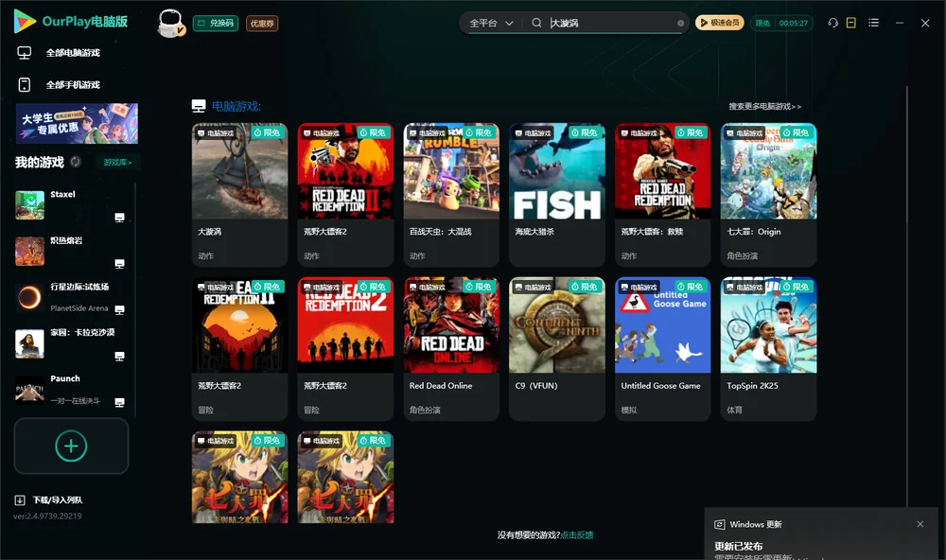The width and height of the screenshot is (946, 560).
Task: Open the 下载/导入列队 download queue
Action: [49, 500]
